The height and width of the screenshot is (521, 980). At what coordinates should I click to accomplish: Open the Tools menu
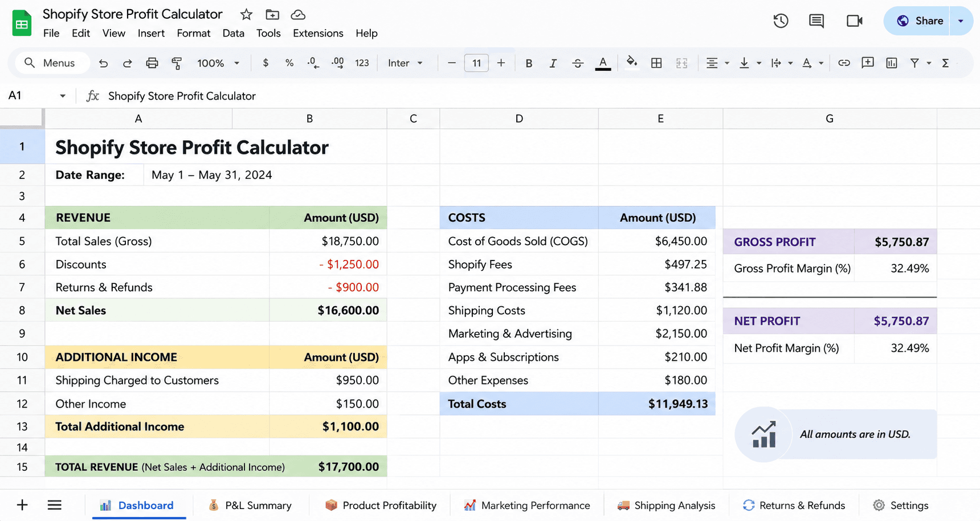268,33
